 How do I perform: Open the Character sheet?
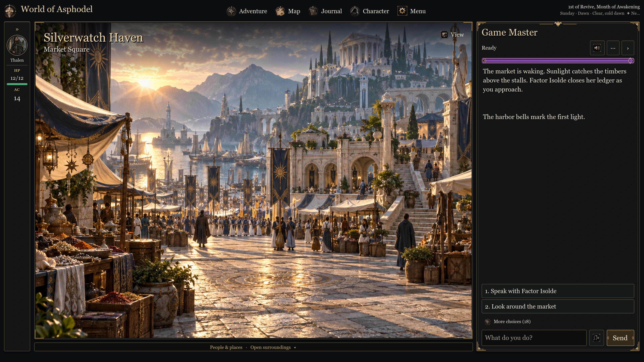coord(369,11)
